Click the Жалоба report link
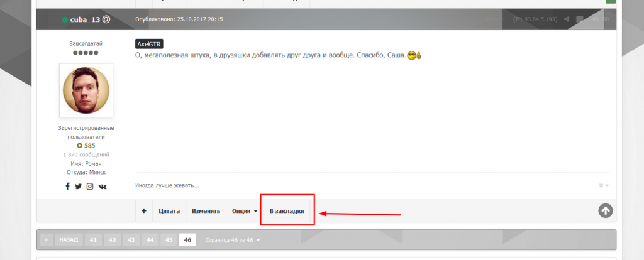Screen dimensions: 644x260 tap(496, 19)
